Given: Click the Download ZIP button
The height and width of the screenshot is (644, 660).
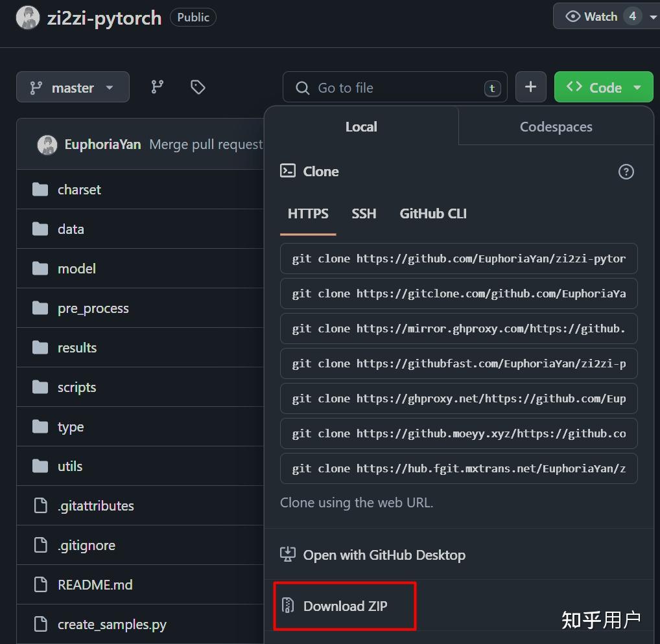Looking at the screenshot, I should (344, 606).
